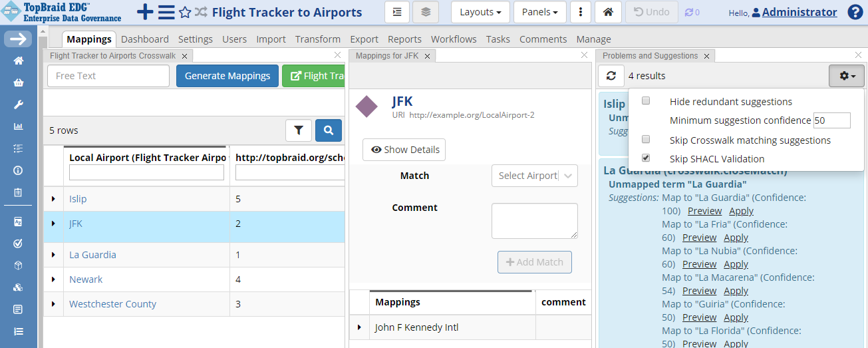The image size is (868, 348).
Task: Click the home button in top toolbar
Action: tap(608, 12)
